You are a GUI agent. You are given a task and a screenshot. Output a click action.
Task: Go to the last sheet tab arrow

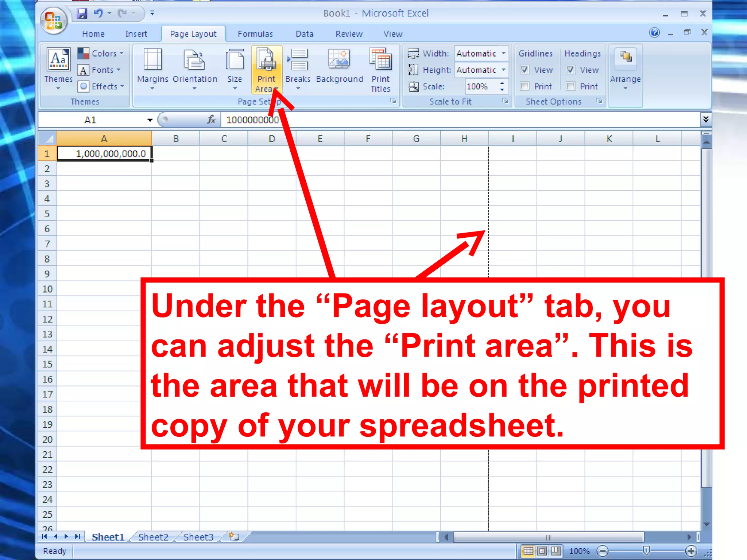[x=77, y=536]
